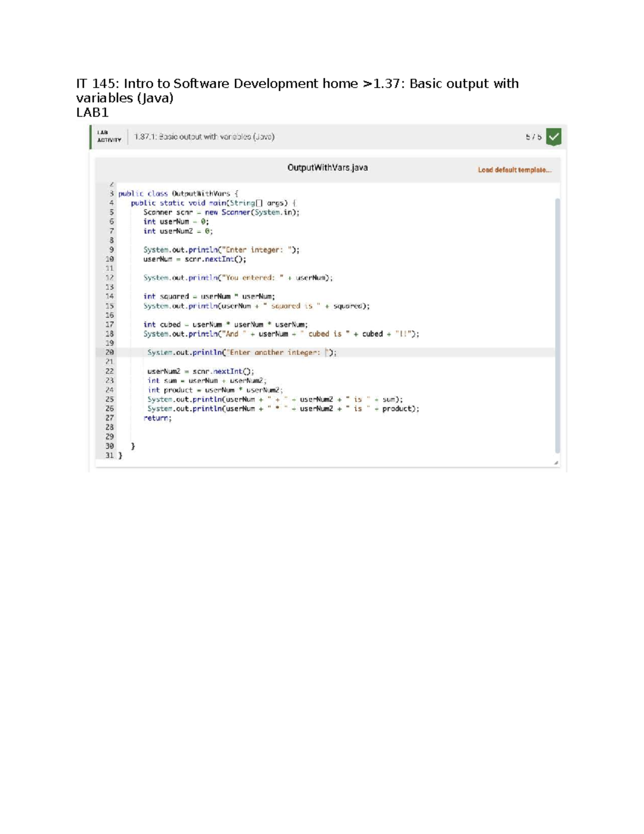644x834 pixels.
Task: Click the LAB ACTIVITY label
Action: click(x=109, y=136)
